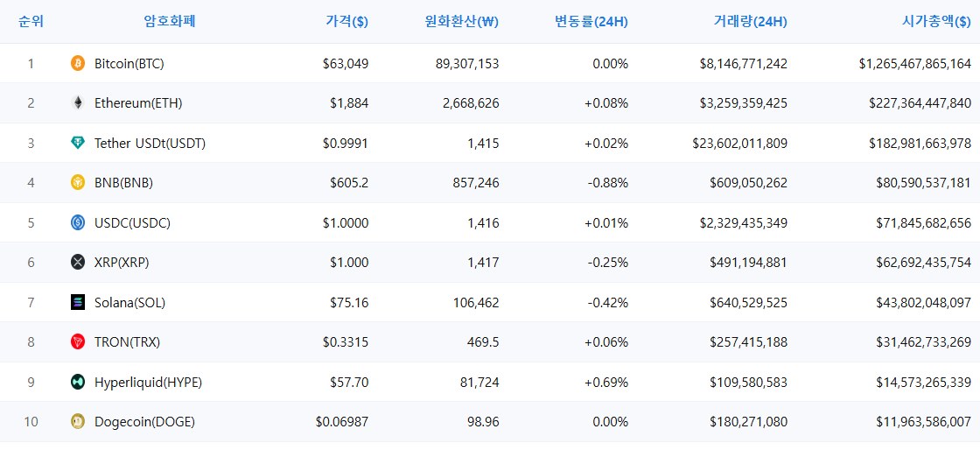This screenshot has height=450, width=980.
Task: Select Tether volume $23,602,011,809
Action: pos(740,144)
